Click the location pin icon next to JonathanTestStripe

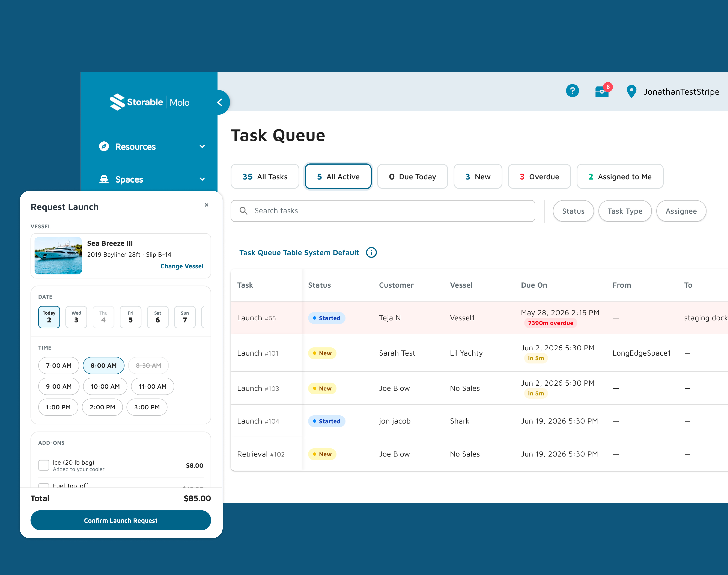tap(631, 91)
